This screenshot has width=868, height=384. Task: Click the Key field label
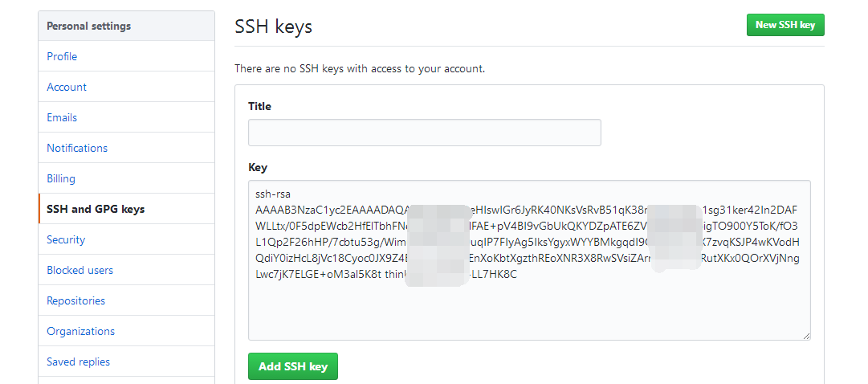click(258, 167)
